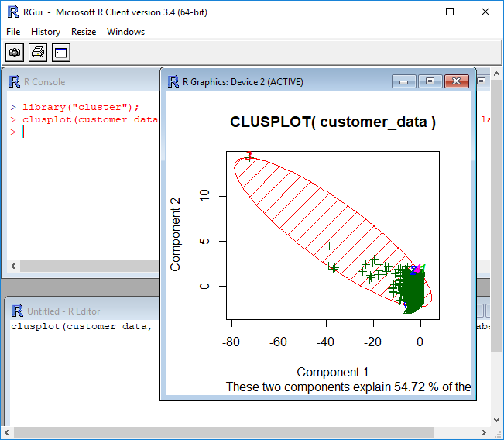Click the -40 tick label on x-axis
Image resolution: width=504 pixels, height=440 pixels.
pyautogui.click(x=326, y=342)
